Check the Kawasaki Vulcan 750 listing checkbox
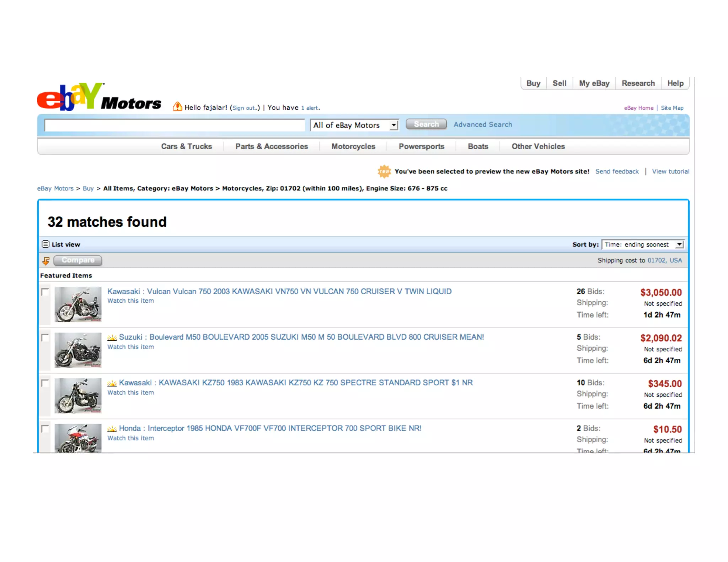 [x=45, y=292]
